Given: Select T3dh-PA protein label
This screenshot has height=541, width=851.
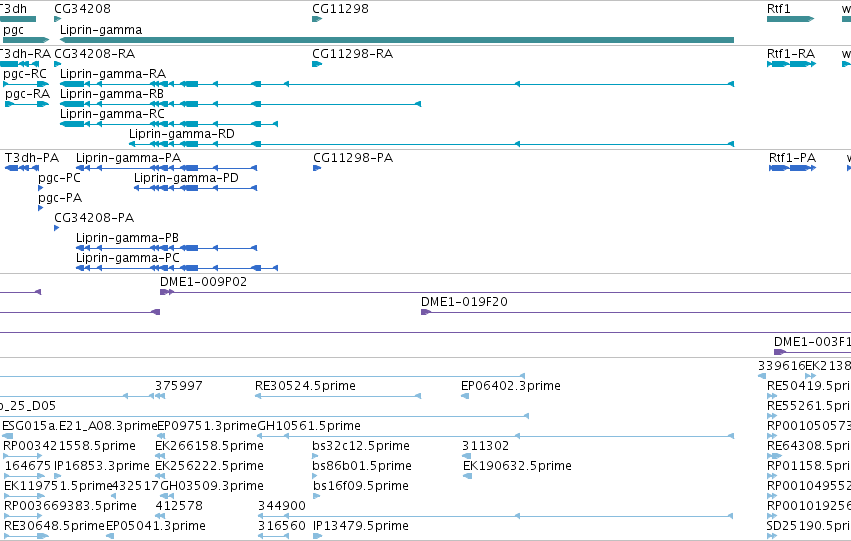Looking at the screenshot, I should pos(32,158).
